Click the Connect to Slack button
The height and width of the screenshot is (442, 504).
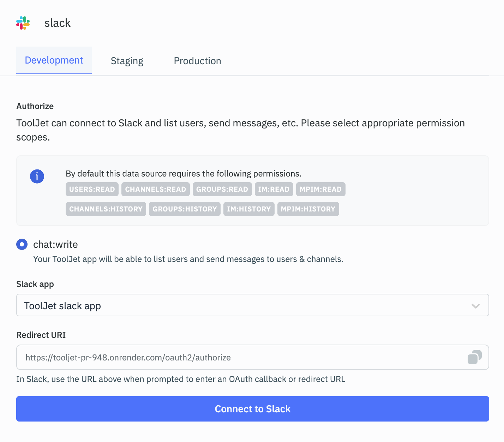tap(252, 408)
